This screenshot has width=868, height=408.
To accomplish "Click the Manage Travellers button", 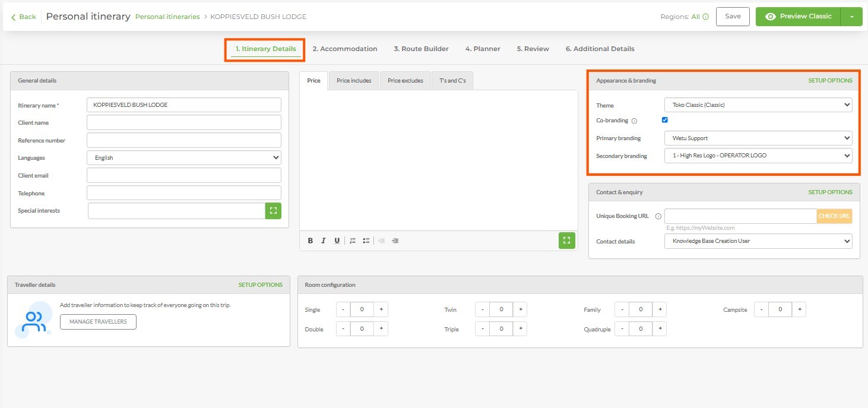I will tap(98, 322).
